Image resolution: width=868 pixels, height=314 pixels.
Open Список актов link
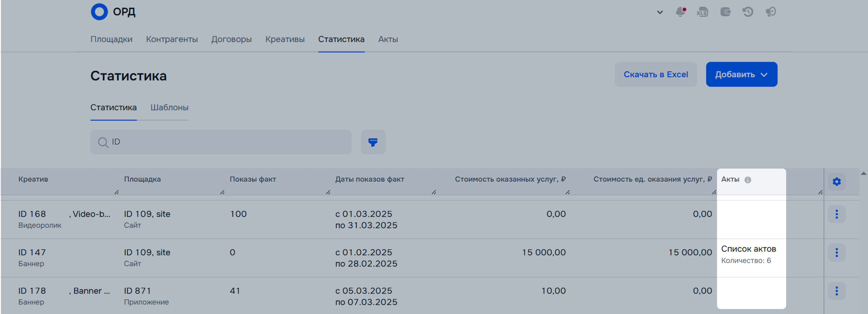tap(748, 249)
